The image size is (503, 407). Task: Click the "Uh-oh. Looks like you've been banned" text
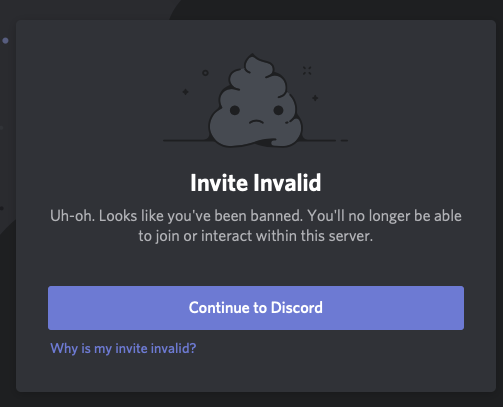(176, 216)
